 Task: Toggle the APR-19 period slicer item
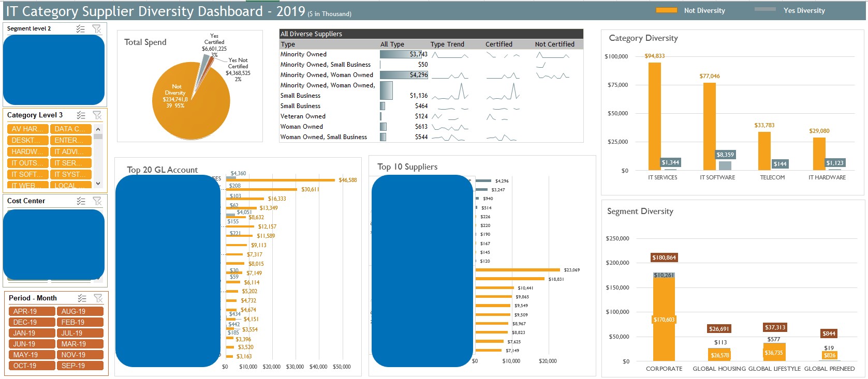pyautogui.click(x=32, y=311)
